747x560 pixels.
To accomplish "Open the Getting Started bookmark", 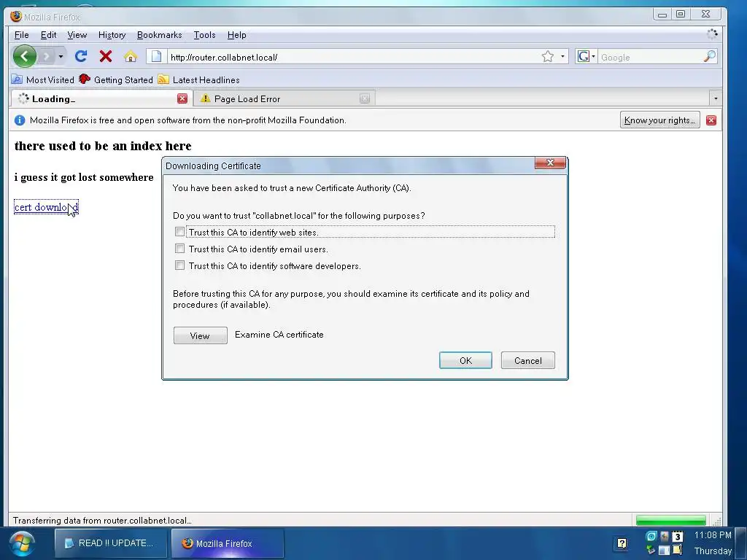I will click(x=116, y=79).
